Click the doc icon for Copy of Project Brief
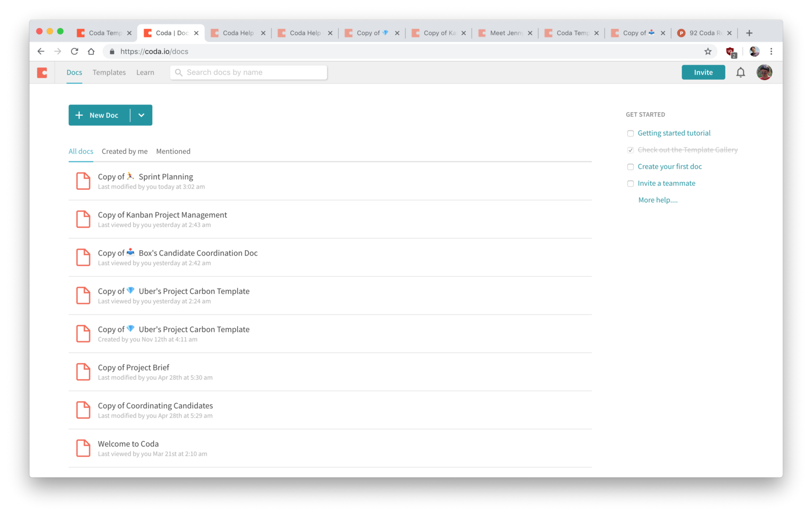The width and height of the screenshot is (812, 516). pyautogui.click(x=83, y=372)
